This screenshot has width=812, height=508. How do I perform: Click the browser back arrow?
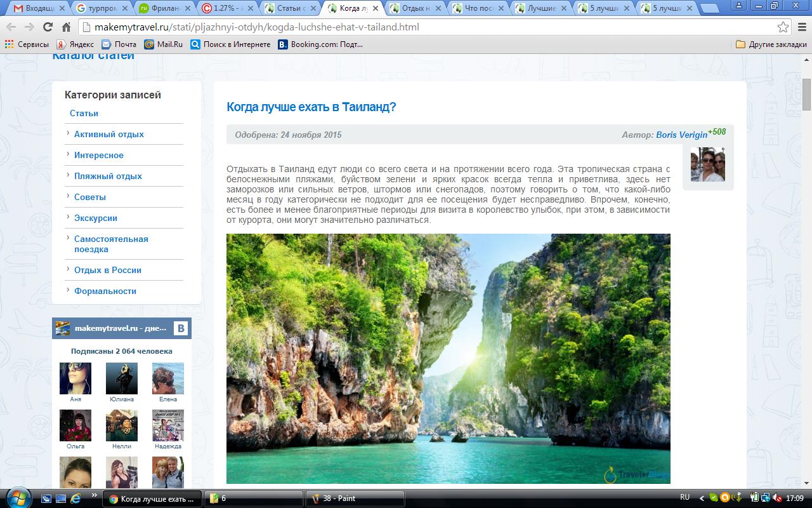(11, 27)
